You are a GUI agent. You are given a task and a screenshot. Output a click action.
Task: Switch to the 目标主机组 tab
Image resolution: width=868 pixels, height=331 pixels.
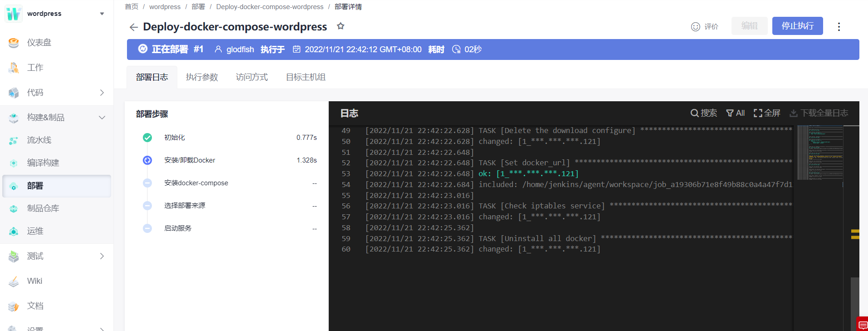click(x=306, y=77)
